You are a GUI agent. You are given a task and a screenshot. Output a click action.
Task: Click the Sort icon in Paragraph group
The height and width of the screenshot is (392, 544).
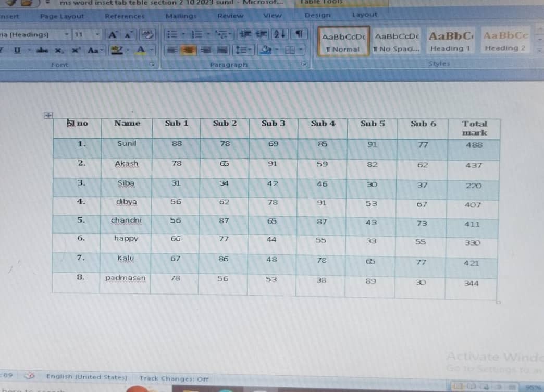[280, 34]
